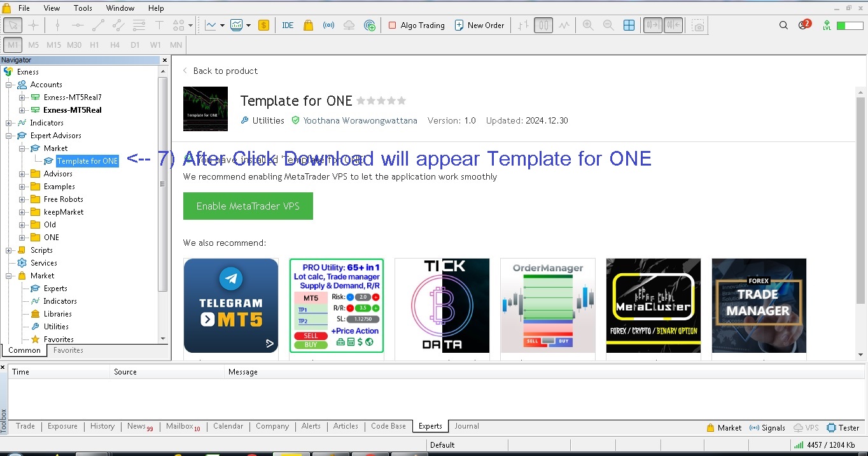The image size is (868, 456).
Task: Open the IDE MetaEditor button
Action: [288, 25]
